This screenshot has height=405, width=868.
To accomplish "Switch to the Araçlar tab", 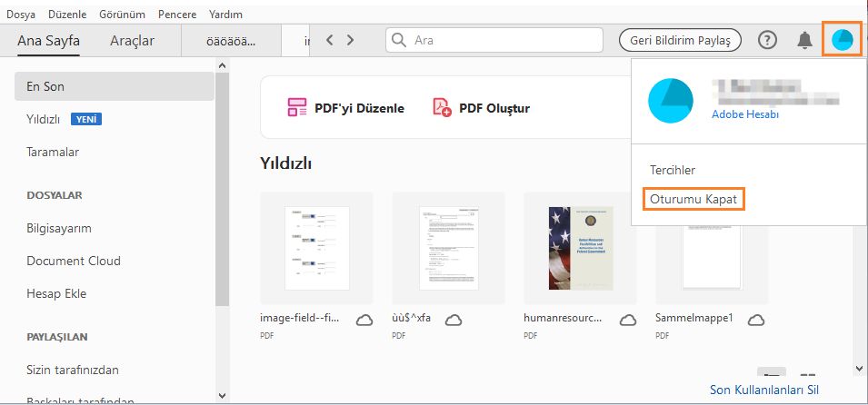I will tap(132, 40).
